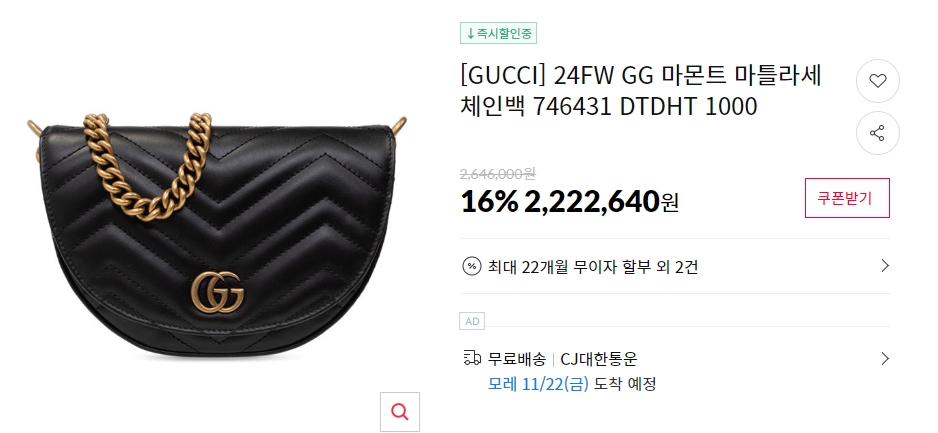Click the 16% discount rate
This screenshot has width=938, height=433.
click(489, 202)
